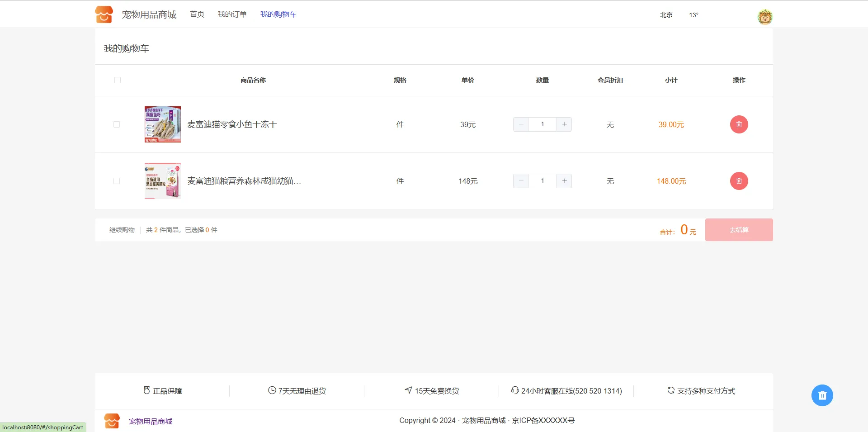Image resolution: width=868 pixels, height=432 pixels.
Task: Check the box for 麦富迪猫零食小鱼干冻干
Action: tap(117, 124)
